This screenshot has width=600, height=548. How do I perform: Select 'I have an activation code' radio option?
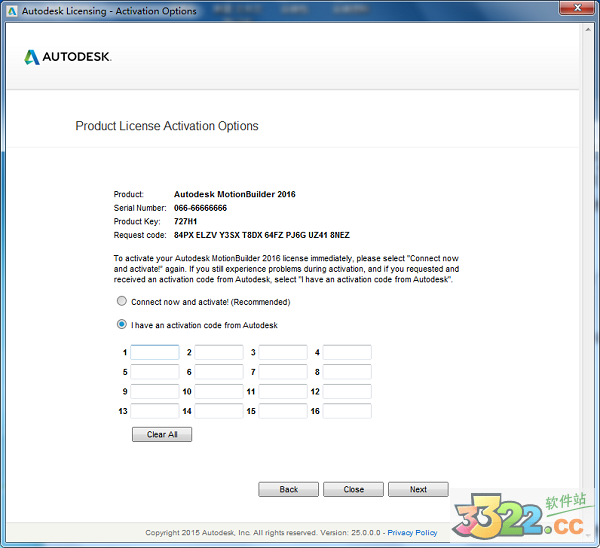pos(122,325)
